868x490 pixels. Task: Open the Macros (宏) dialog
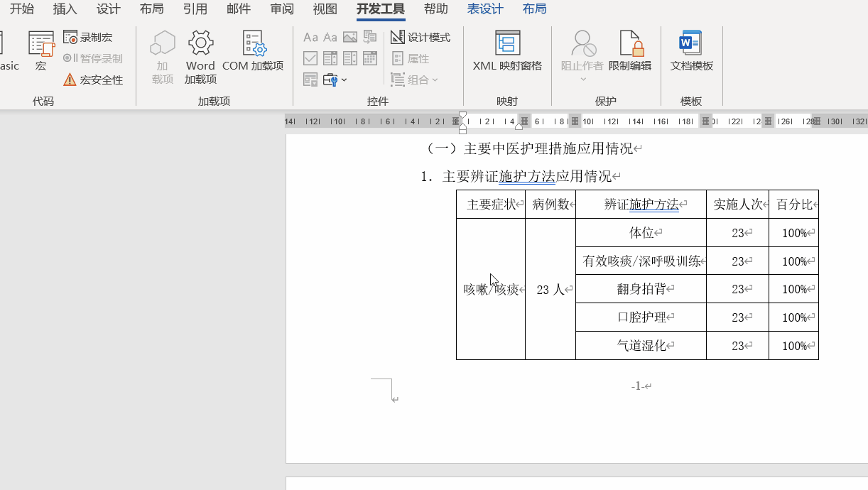tap(41, 51)
